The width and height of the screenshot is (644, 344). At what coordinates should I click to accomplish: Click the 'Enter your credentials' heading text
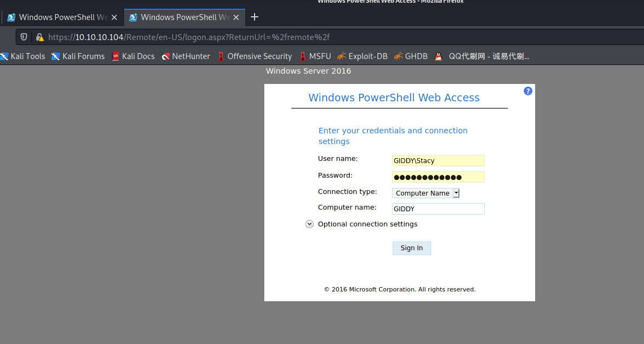[x=393, y=135]
